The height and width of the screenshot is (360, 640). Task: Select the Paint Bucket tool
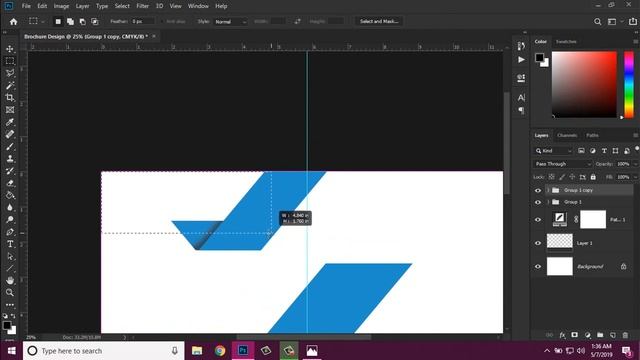[x=10, y=195]
